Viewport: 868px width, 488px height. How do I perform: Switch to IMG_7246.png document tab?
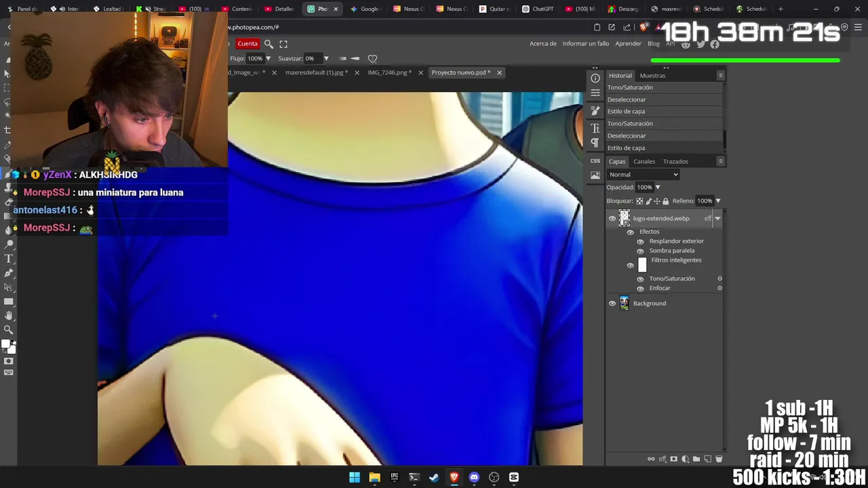pyautogui.click(x=389, y=73)
